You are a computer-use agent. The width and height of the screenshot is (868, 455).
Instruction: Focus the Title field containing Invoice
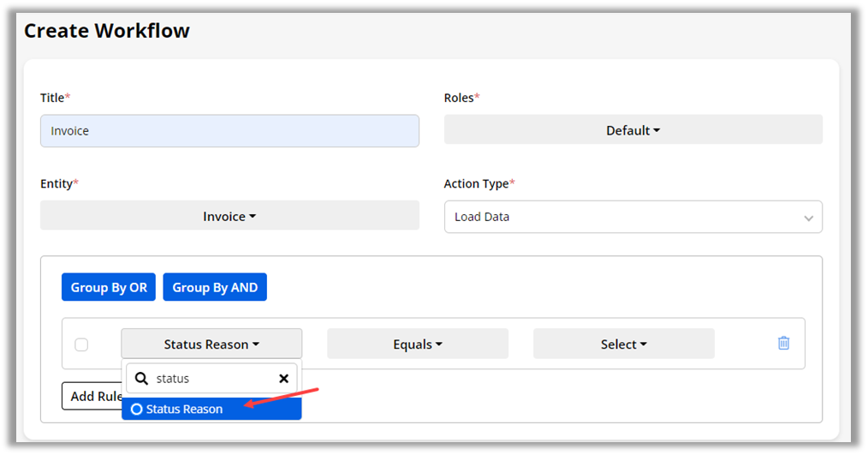click(x=229, y=131)
